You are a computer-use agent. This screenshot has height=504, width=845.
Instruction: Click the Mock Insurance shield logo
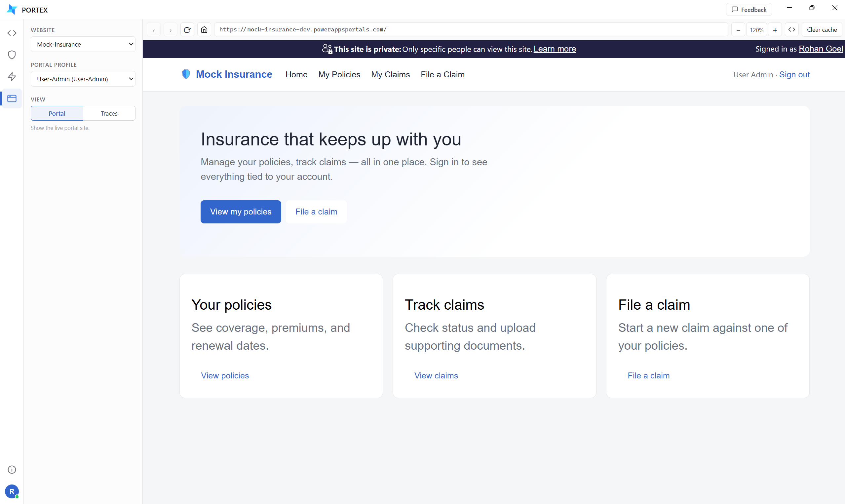point(186,74)
